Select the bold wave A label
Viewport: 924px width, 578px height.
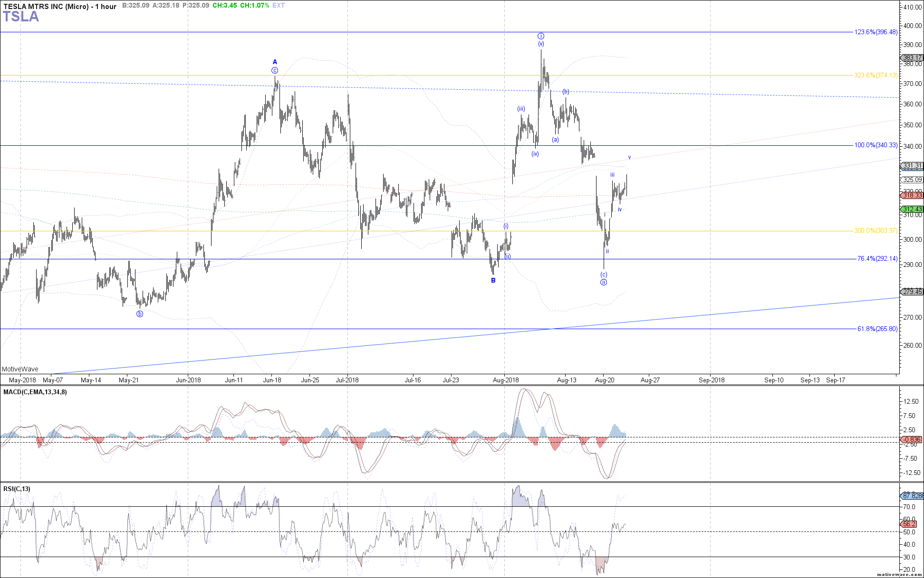pyautogui.click(x=275, y=62)
